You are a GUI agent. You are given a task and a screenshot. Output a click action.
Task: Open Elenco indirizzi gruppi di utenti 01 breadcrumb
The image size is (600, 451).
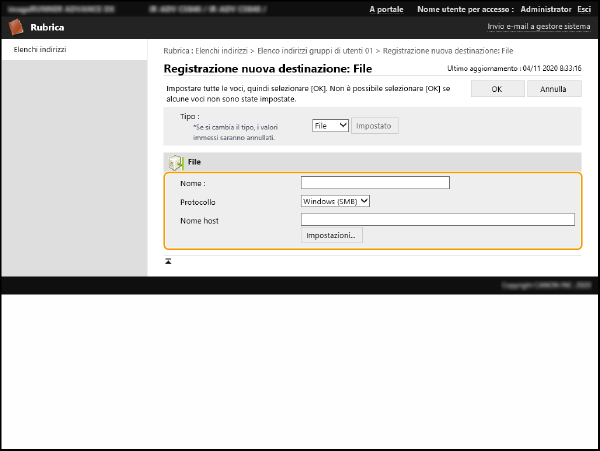pos(315,49)
